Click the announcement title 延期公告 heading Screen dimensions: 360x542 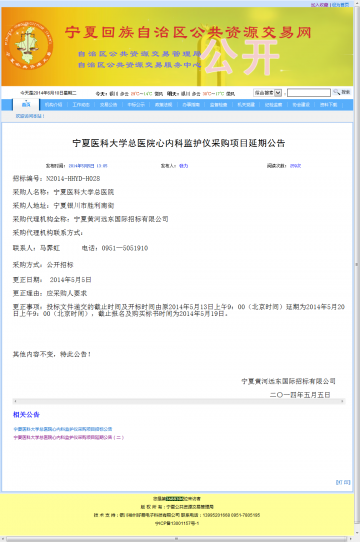[179, 143]
